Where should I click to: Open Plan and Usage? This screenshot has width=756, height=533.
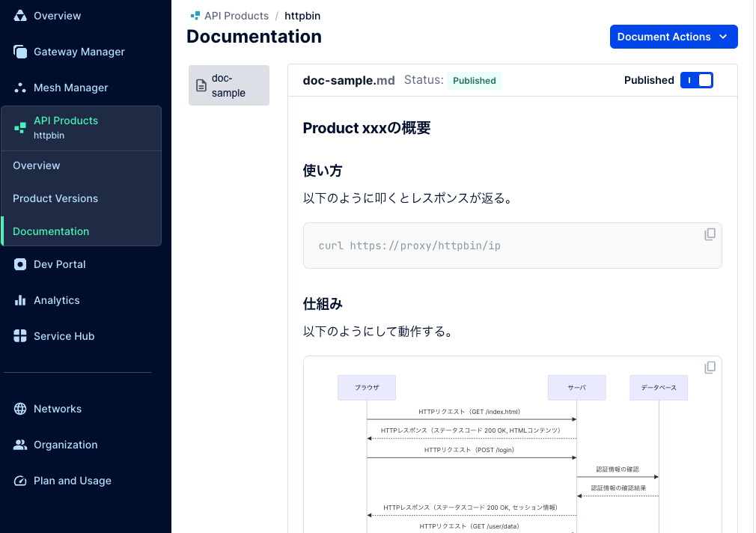coord(73,481)
